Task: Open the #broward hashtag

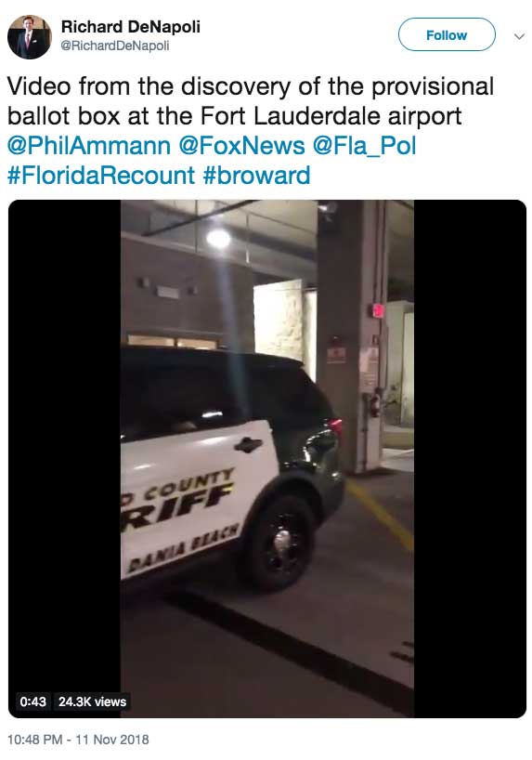Action: pos(257,176)
